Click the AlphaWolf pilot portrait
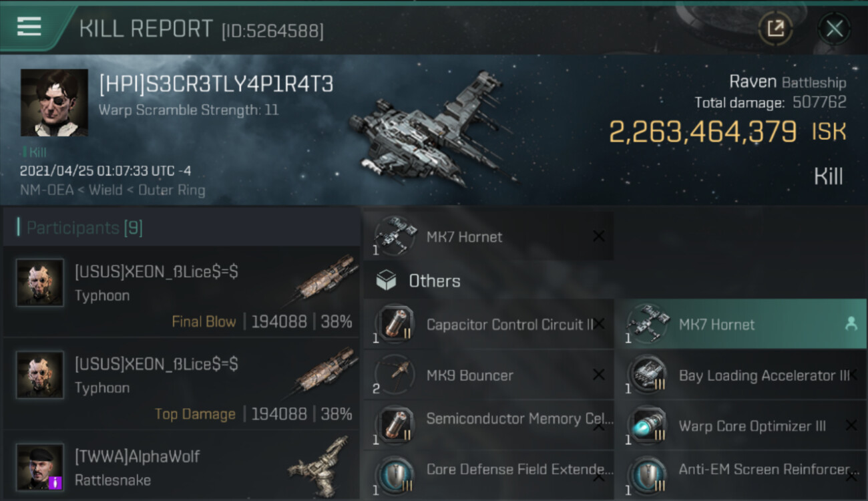Viewport: 868px width, 501px height. point(40,467)
